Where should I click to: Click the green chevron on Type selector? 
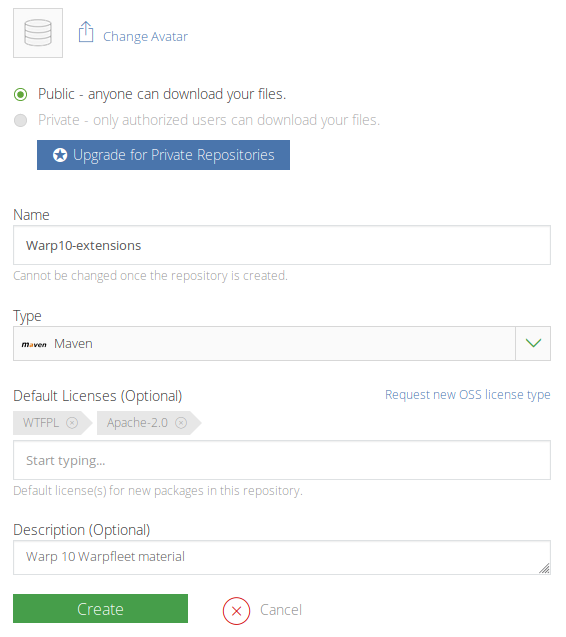click(533, 343)
